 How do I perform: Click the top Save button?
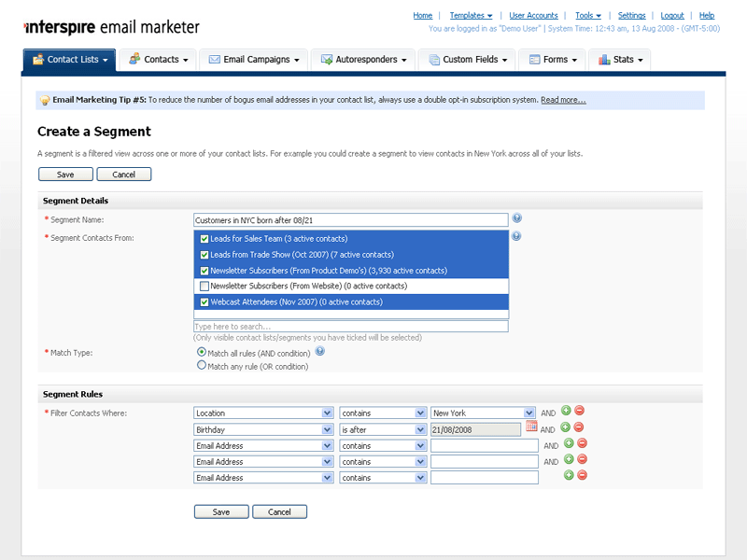point(65,175)
